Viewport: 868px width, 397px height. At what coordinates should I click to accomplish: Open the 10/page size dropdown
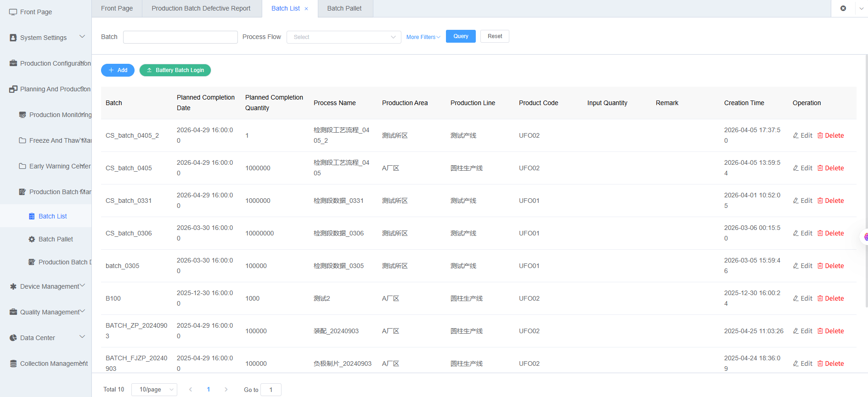point(154,390)
